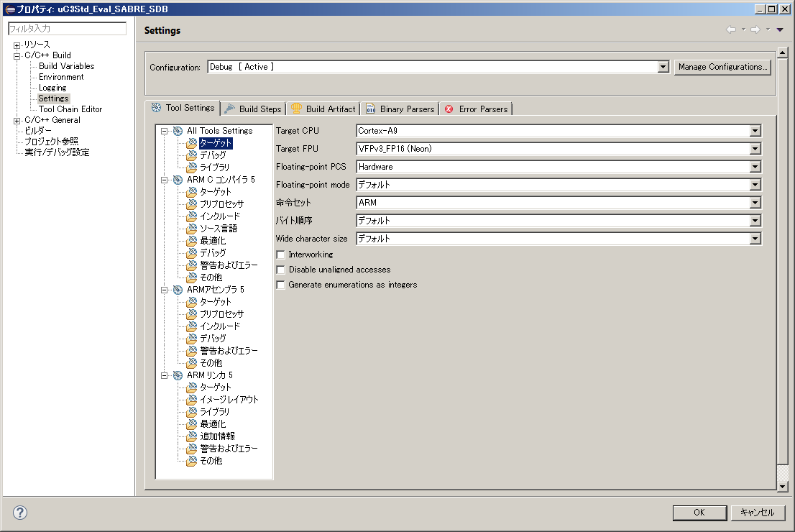This screenshot has width=795, height=532.
Task: Click the イメージレイアウト option icon
Action: pyautogui.click(x=191, y=400)
